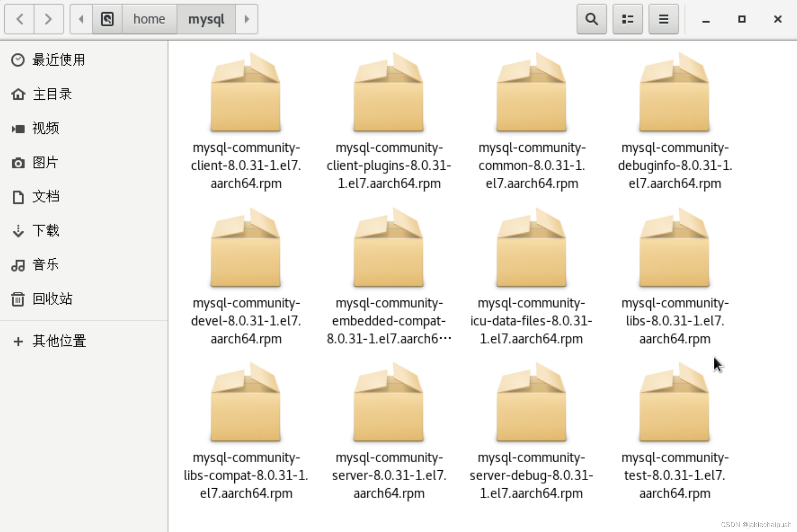797x532 pixels.
Task: Select mysql-community-libs-compat package icon
Action: tap(245, 402)
